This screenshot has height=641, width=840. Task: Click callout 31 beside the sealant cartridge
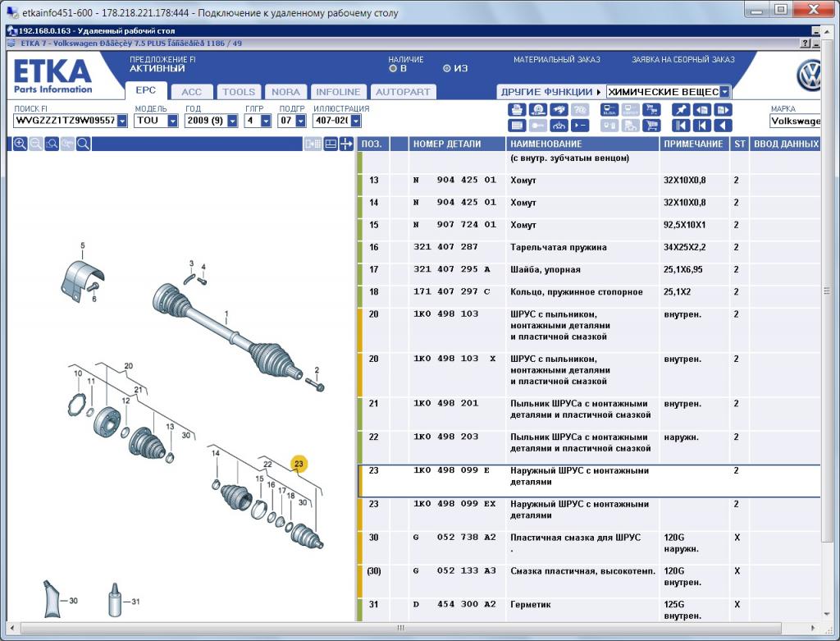coord(135,602)
